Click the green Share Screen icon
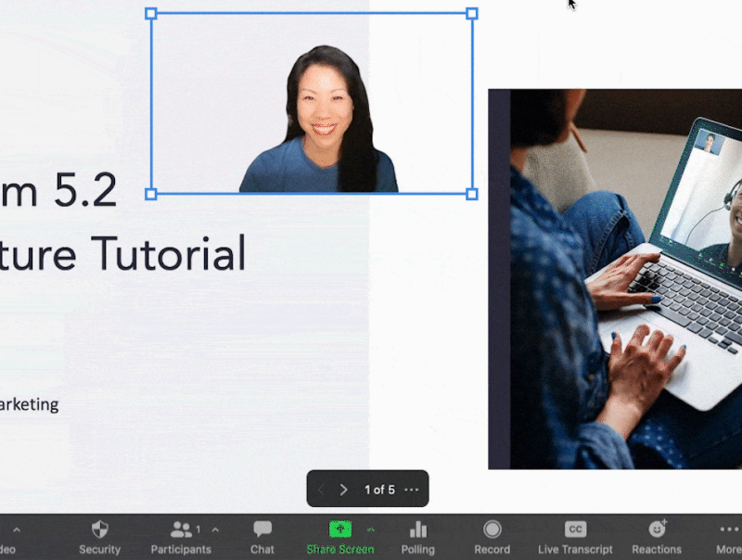The image size is (742, 560). pos(340,528)
